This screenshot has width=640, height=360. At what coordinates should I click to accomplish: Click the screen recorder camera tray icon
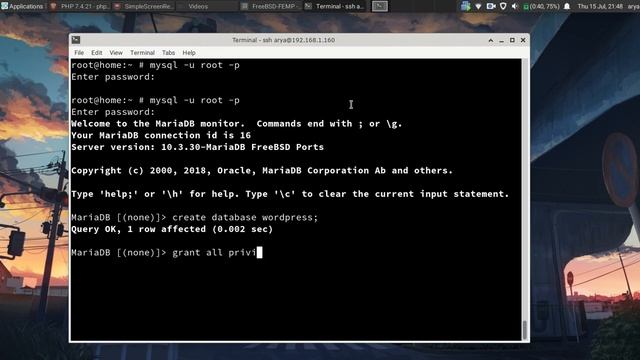pos(491,6)
